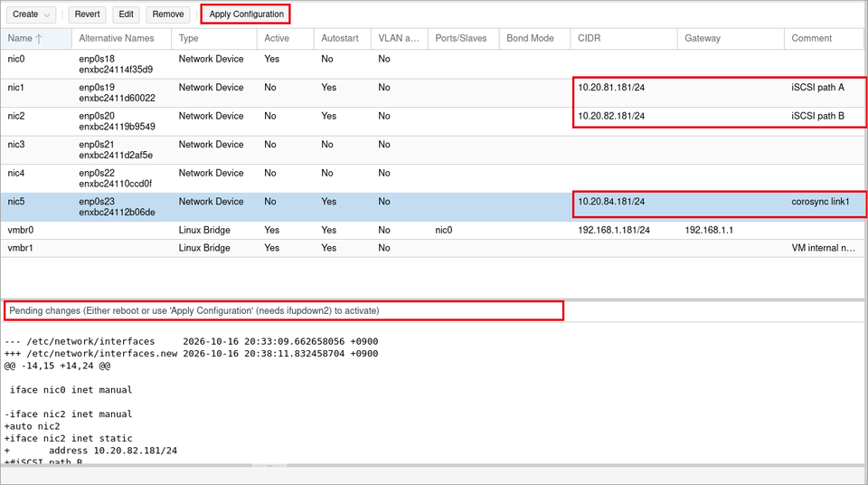Click the horizontal splitter collapse handle
Viewport: 868px width, 485px height.
pos(269,466)
